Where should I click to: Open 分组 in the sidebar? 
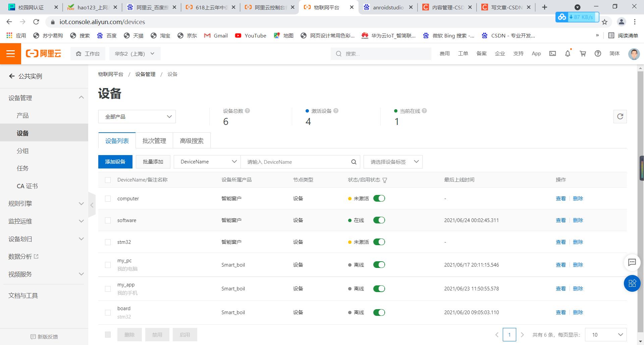(x=22, y=151)
